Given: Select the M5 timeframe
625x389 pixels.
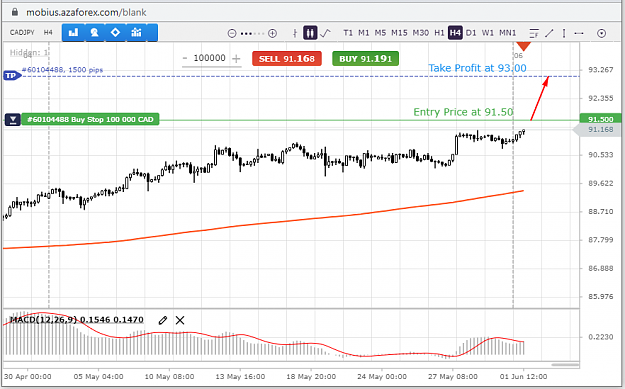Looking at the screenshot, I should 380,33.
